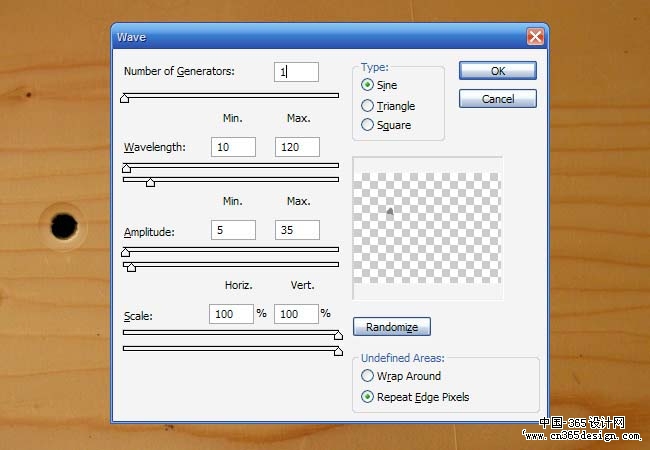Click the Randomize button
Image resolution: width=650 pixels, height=450 pixels.
click(392, 327)
